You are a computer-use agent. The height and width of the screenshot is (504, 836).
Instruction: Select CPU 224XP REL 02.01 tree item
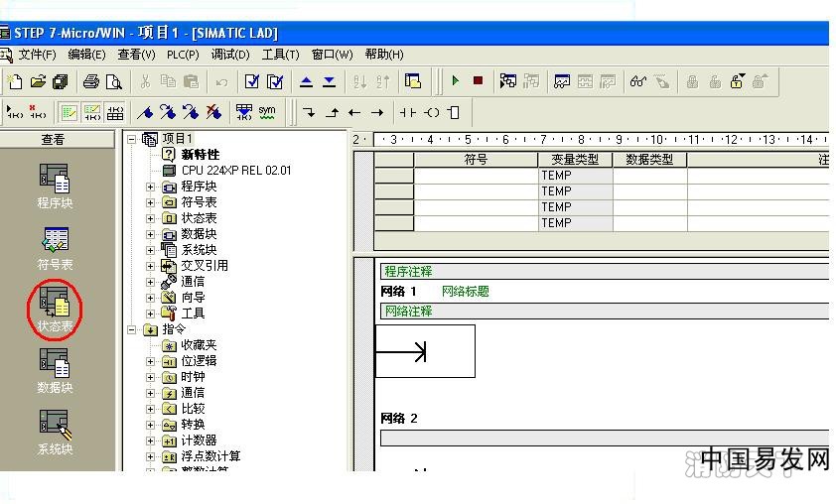pos(235,171)
